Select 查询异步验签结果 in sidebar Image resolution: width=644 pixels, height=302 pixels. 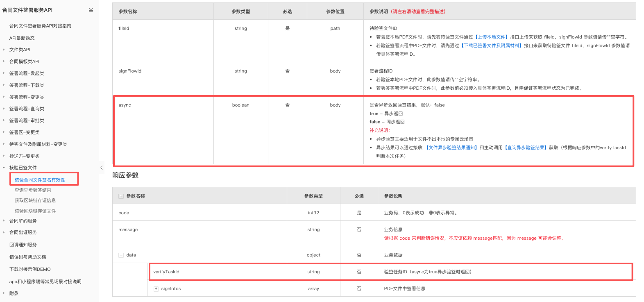pyautogui.click(x=33, y=190)
